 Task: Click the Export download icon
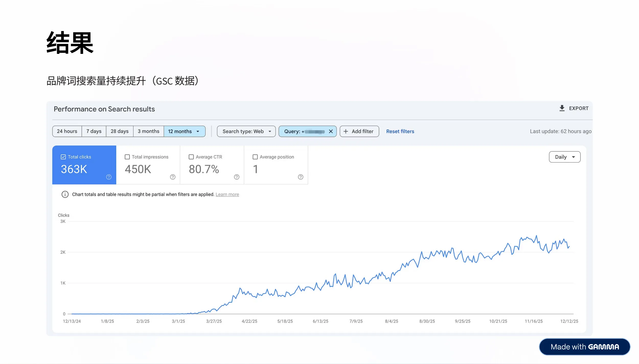click(562, 108)
